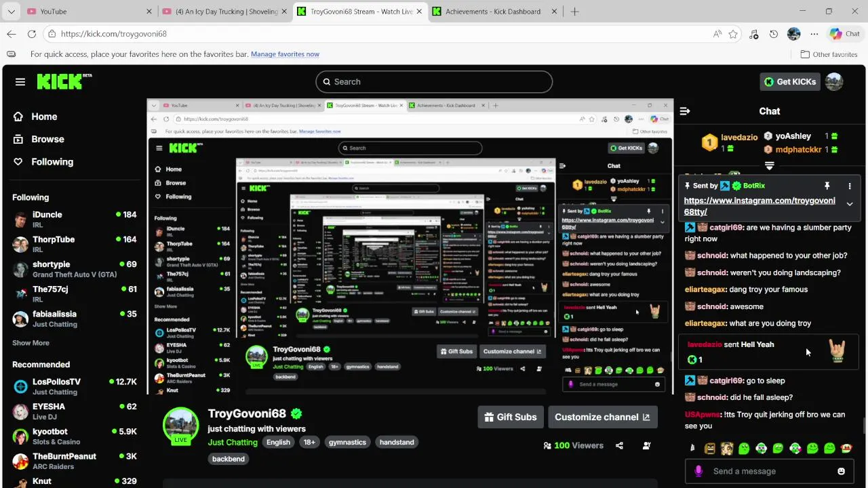The image size is (868, 488).
Task: Click the Get KICKs button
Action: point(790,81)
